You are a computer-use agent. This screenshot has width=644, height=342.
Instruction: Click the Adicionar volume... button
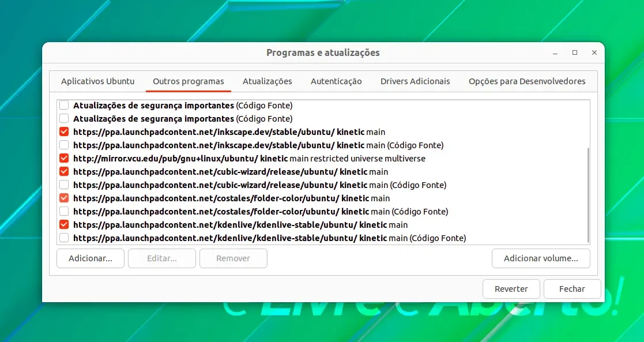[541, 258]
